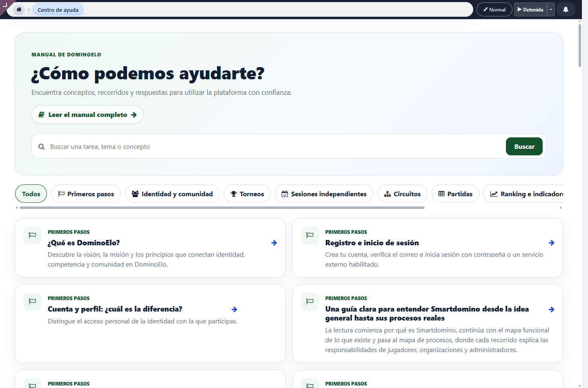The width and height of the screenshot is (588, 388).
Task: Open the notifications bell
Action: [566, 9]
